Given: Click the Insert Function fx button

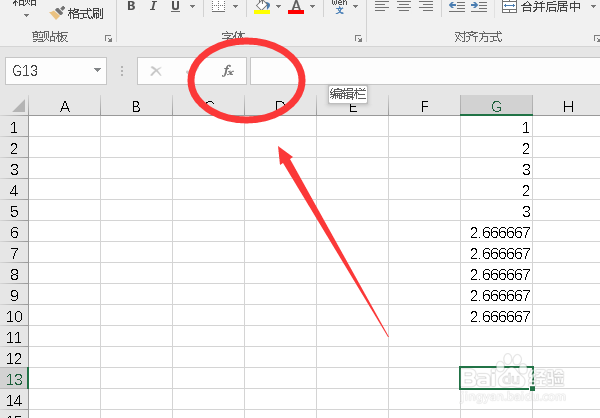Looking at the screenshot, I should pos(228,71).
